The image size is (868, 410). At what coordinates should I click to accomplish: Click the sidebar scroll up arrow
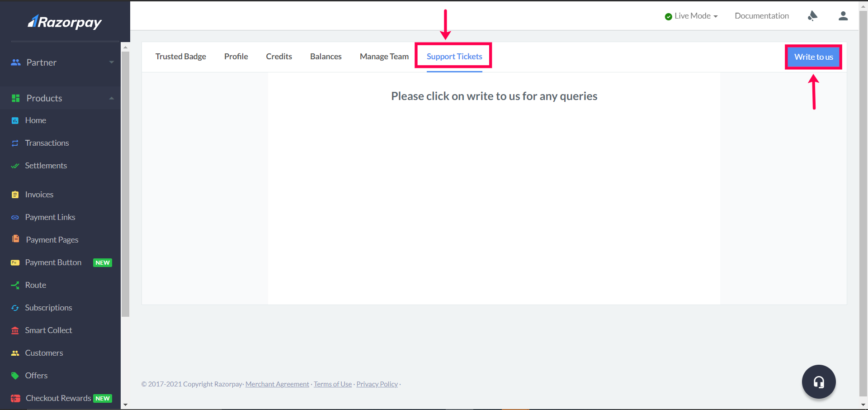pos(125,47)
